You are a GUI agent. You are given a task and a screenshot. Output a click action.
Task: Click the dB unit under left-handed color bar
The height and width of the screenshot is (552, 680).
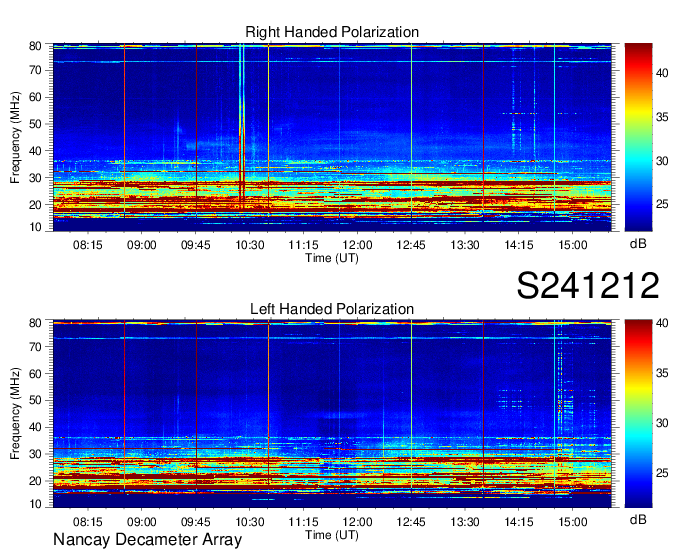point(638,519)
